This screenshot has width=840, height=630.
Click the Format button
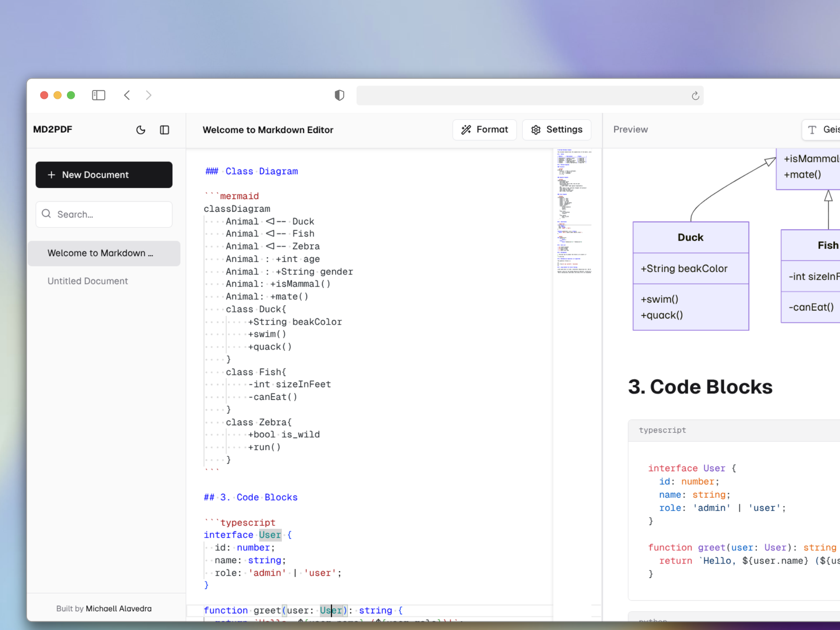point(485,130)
